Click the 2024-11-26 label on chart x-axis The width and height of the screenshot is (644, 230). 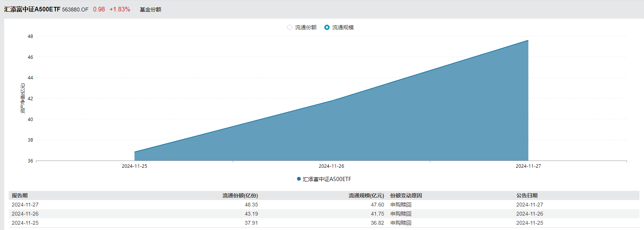[331, 166]
